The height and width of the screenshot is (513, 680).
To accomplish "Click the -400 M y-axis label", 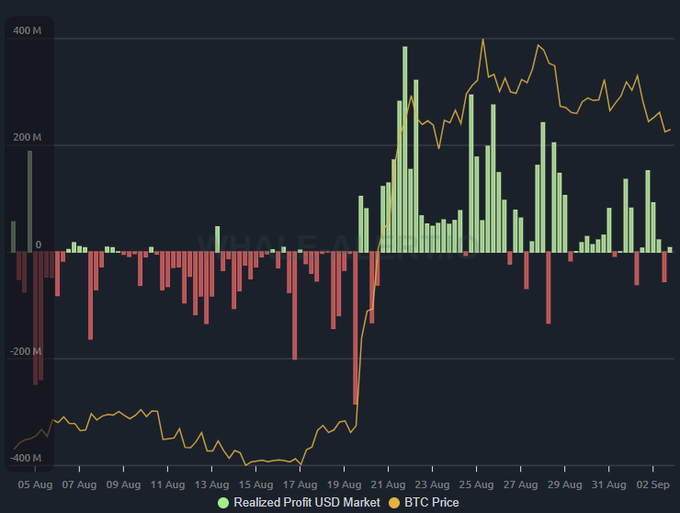I will point(26,458).
